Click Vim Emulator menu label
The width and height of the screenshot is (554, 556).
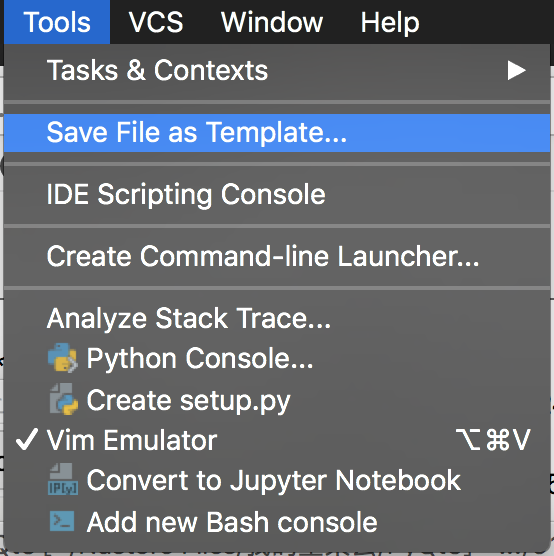132,440
